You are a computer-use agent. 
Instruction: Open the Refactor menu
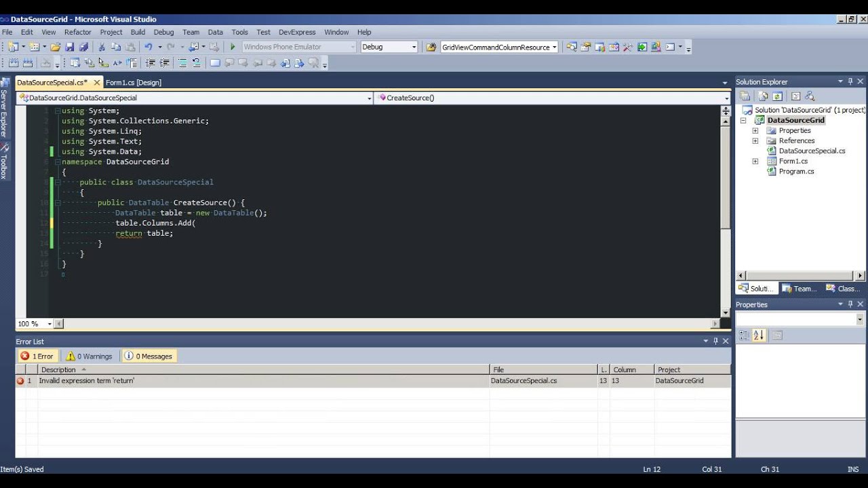click(78, 32)
